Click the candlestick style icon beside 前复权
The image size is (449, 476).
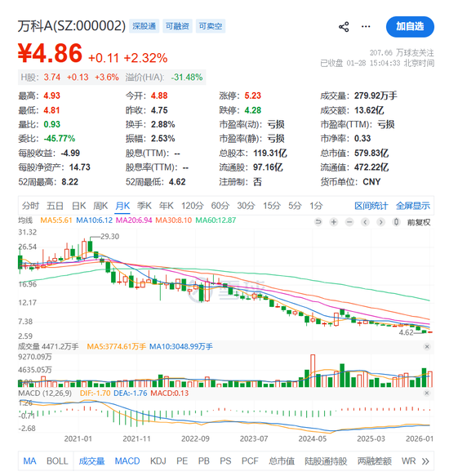(x=396, y=222)
